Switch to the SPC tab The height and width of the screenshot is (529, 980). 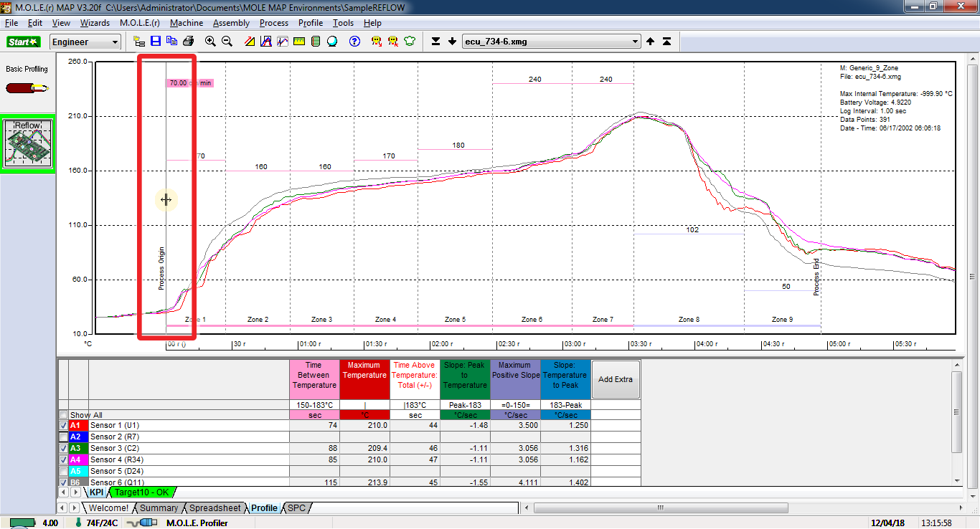click(296, 508)
